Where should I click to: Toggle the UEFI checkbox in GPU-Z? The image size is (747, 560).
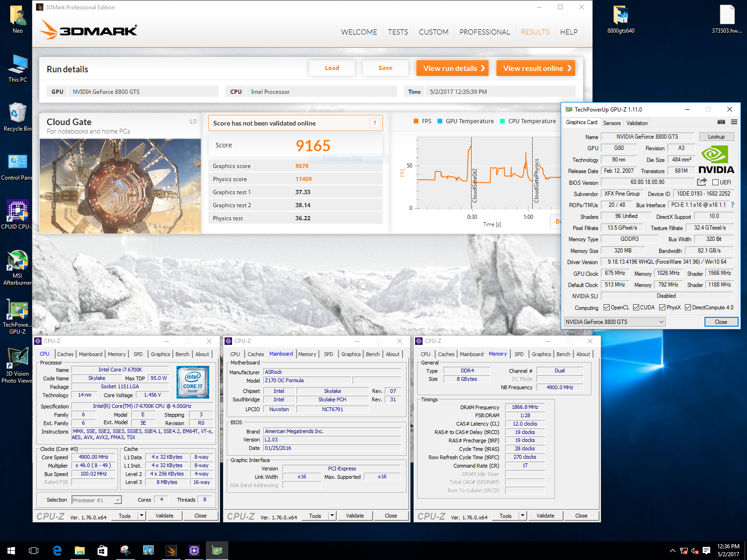point(715,182)
